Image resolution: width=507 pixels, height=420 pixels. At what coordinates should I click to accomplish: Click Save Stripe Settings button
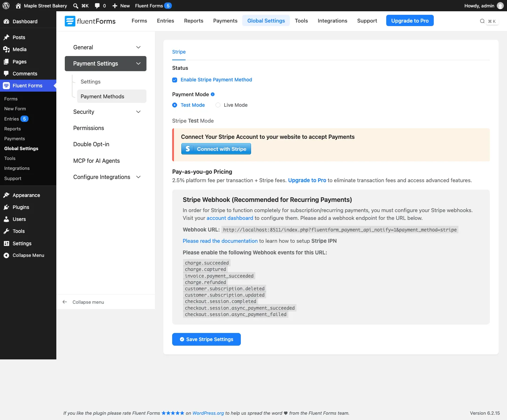coord(206,339)
